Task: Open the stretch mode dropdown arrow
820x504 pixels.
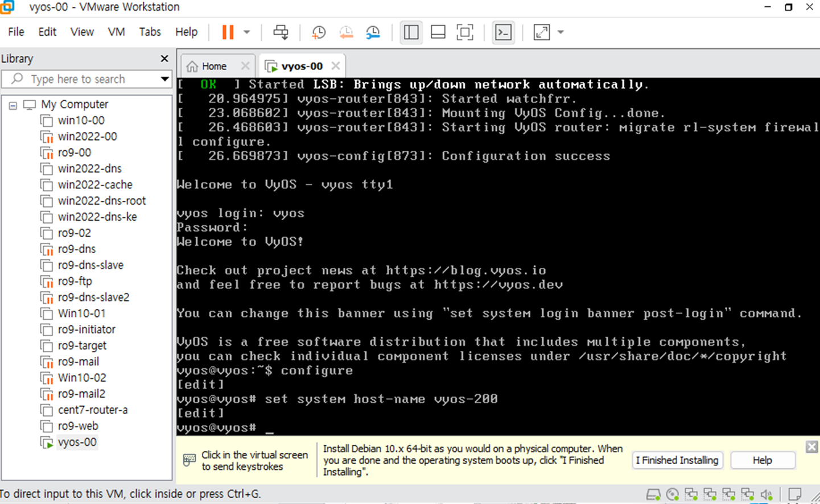Action: point(561,32)
